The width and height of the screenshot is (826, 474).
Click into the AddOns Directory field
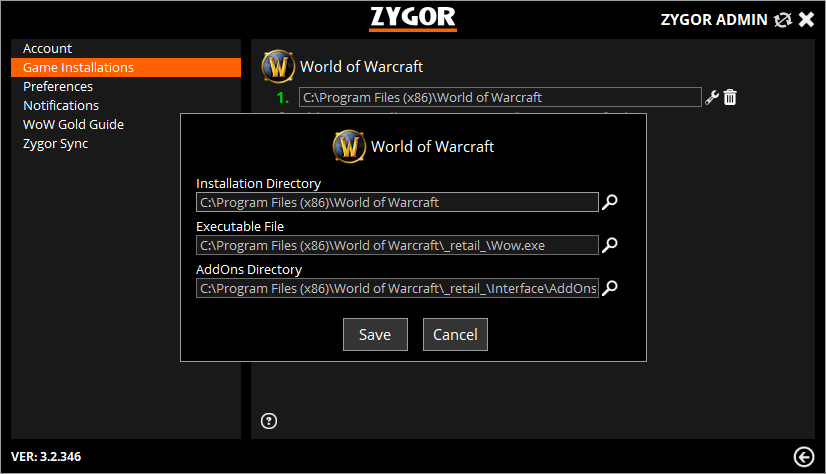[397, 288]
